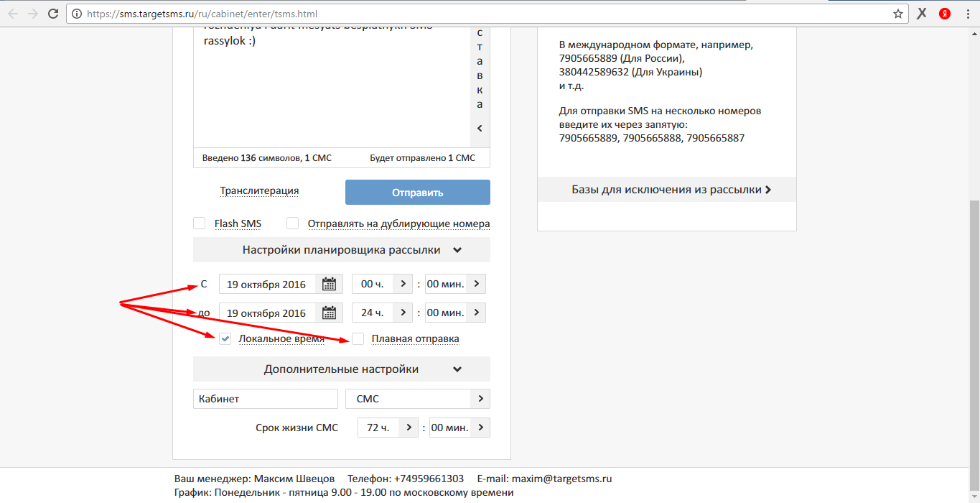Viewport: 980px width, 503px height.
Task: Collapse the side 'вставка' panel arrow
Action: point(480,128)
